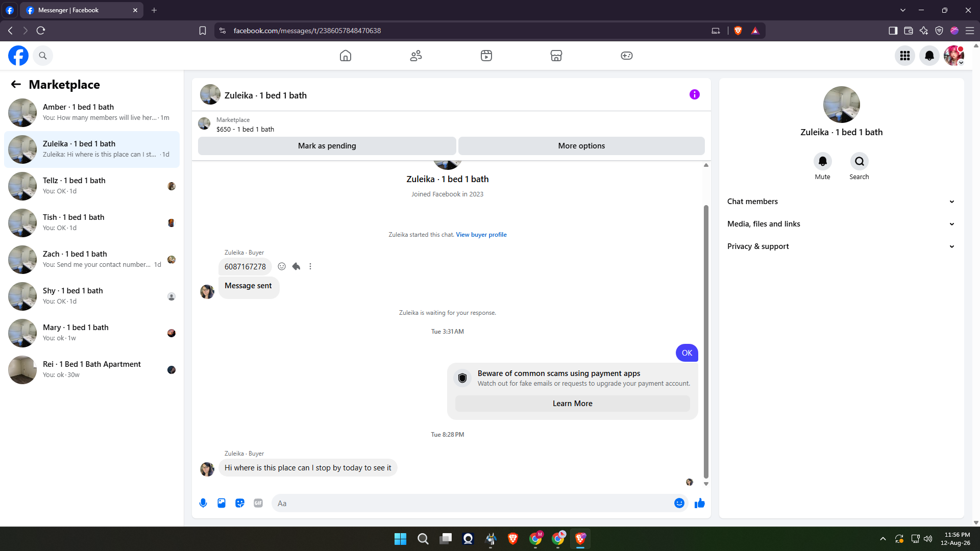Open the Brave Shields lion icon

click(x=738, y=31)
